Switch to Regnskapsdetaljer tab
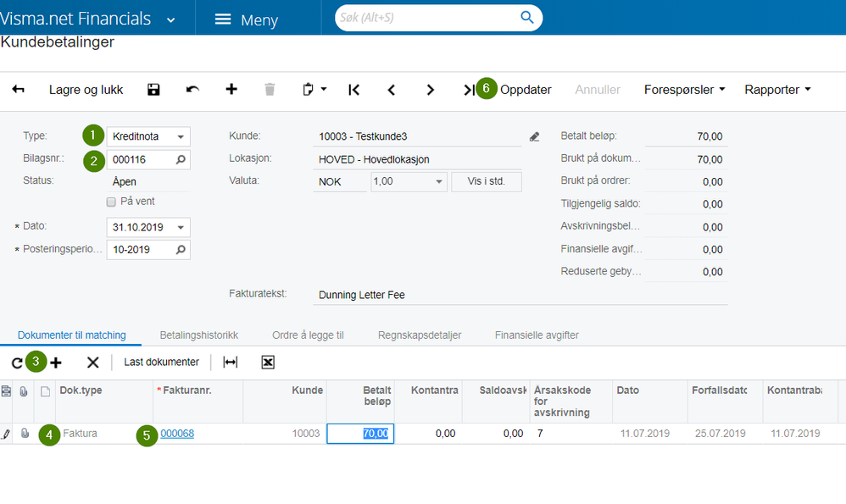Viewport: 846px width, 504px height. (x=420, y=335)
